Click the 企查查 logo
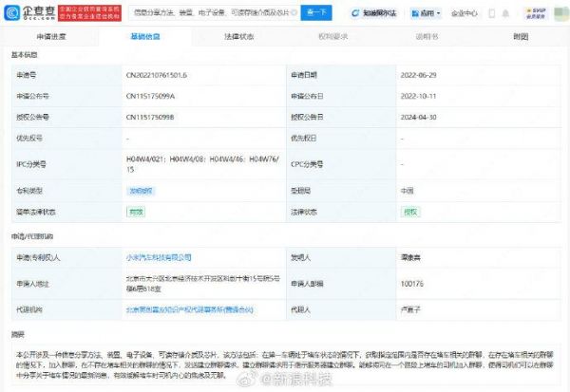570x392 pixels. (25, 13)
